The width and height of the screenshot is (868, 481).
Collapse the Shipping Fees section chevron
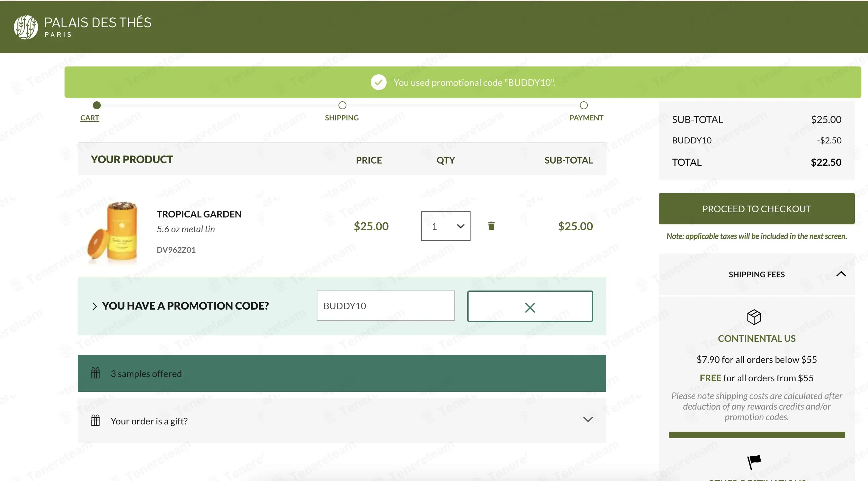[x=841, y=274]
